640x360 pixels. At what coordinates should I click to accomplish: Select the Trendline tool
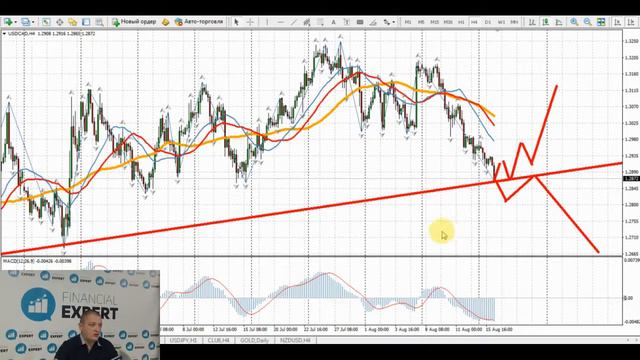(293, 22)
